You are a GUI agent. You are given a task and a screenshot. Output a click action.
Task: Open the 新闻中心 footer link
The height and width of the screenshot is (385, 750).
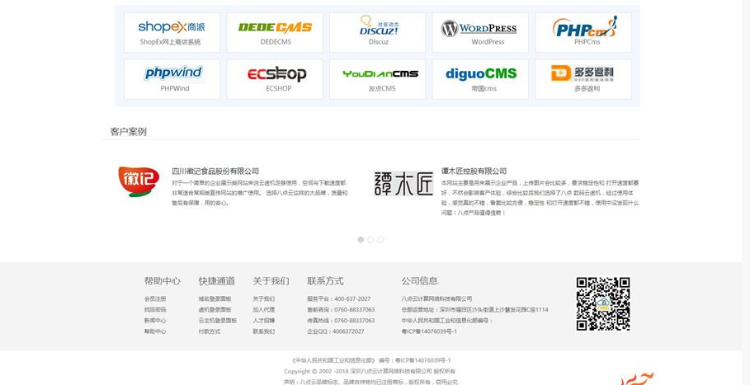[155, 320]
